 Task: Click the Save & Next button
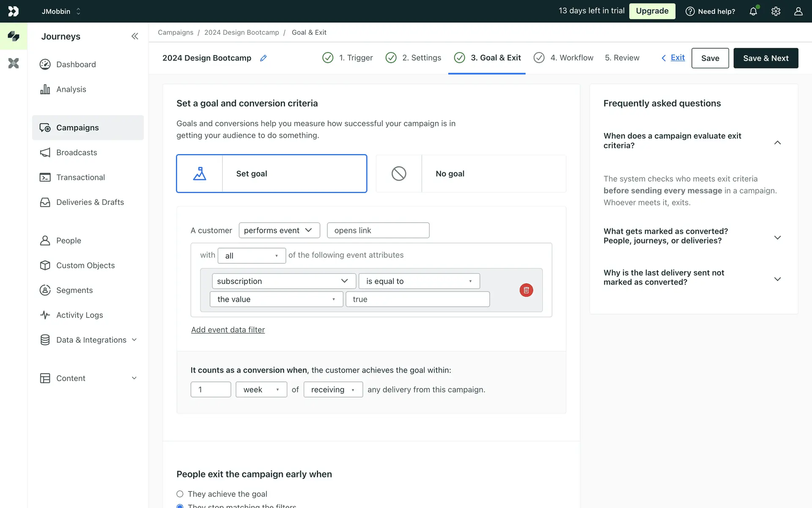click(765, 58)
